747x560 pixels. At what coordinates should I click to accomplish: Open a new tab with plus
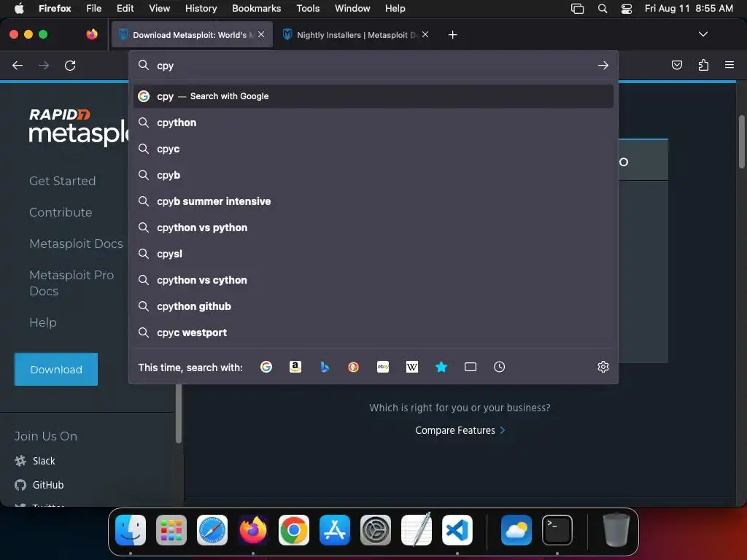click(x=452, y=35)
